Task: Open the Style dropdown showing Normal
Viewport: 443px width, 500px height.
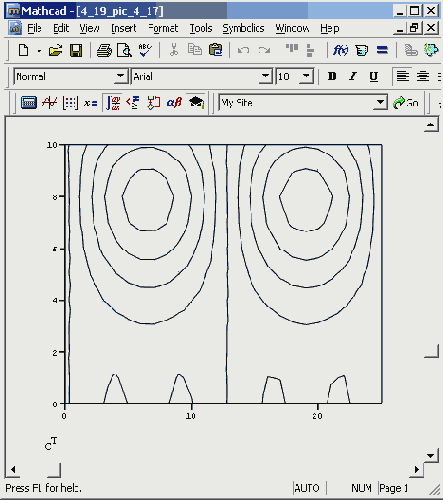Action: coord(121,76)
